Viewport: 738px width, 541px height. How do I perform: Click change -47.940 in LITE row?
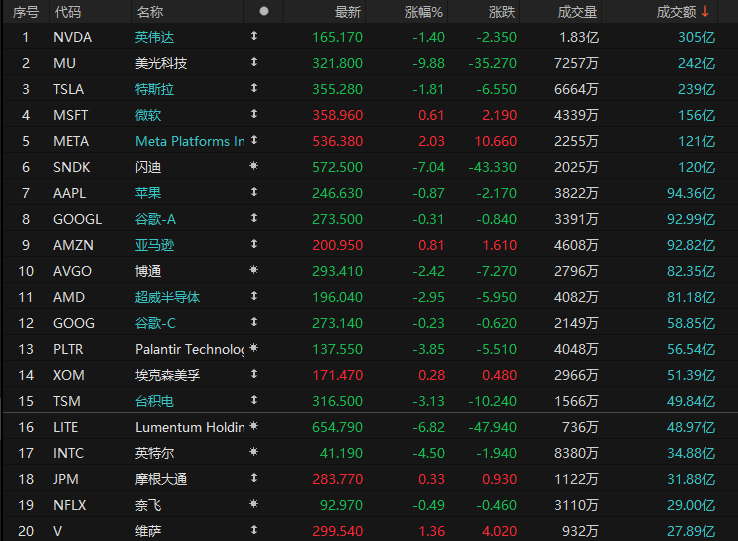[493, 427]
